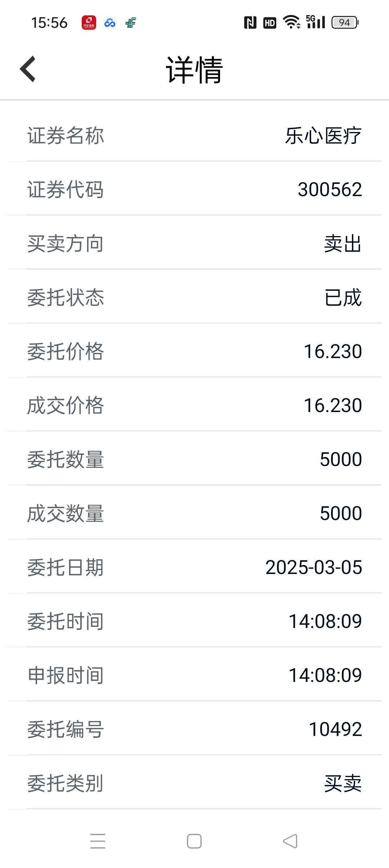Image resolution: width=389 pixels, height=868 pixels.
Task: Tap the 委托编号 value 10492
Action: (335, 729)
